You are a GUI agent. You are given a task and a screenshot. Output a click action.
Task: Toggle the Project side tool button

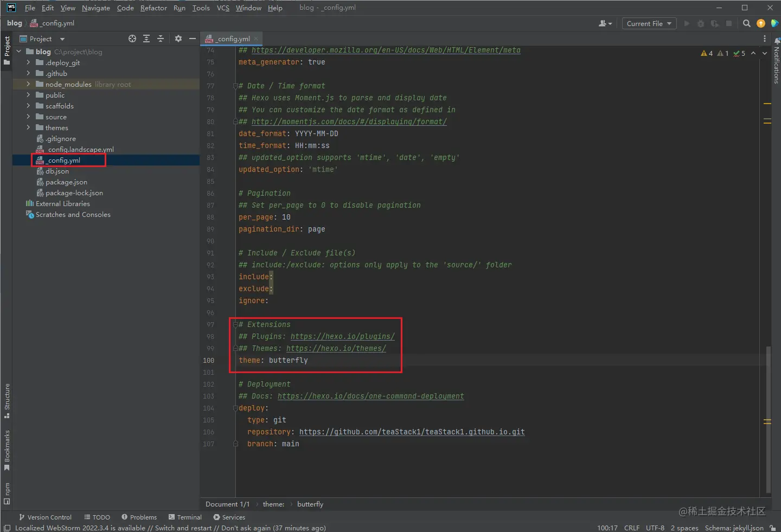click(7, 50)
